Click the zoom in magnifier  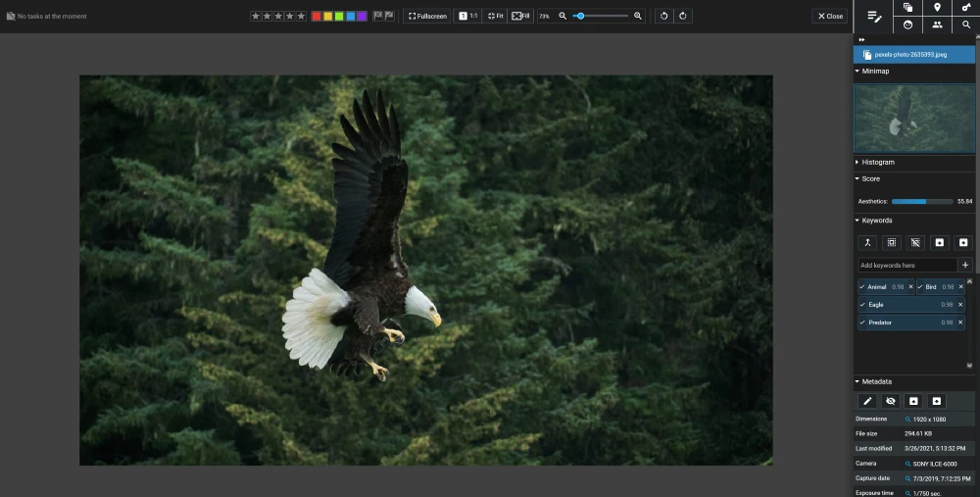(638, 17)
